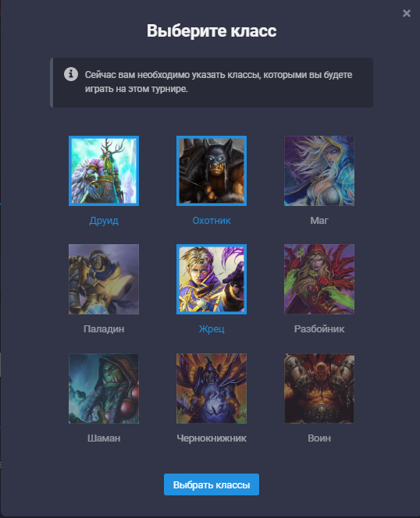Click the Чернокнижник label text
420x518 pixels.
tap(212, 438)
